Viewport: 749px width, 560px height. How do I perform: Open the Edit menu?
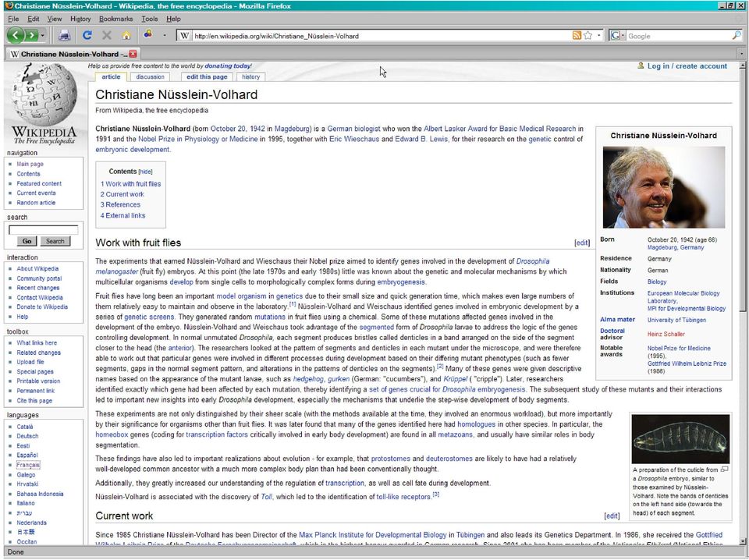[33, 19]
